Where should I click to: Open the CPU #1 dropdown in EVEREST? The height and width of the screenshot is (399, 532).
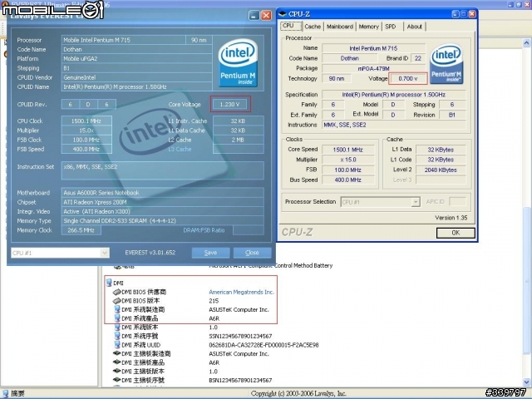tap(105, 253)
